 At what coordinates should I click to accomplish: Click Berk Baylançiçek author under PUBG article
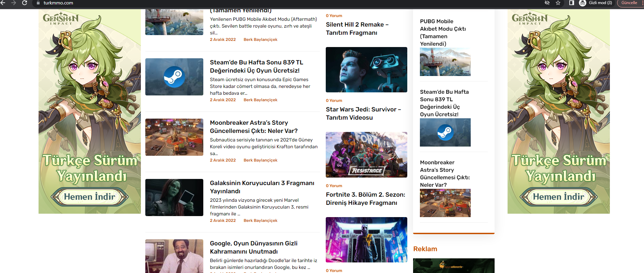260,40
